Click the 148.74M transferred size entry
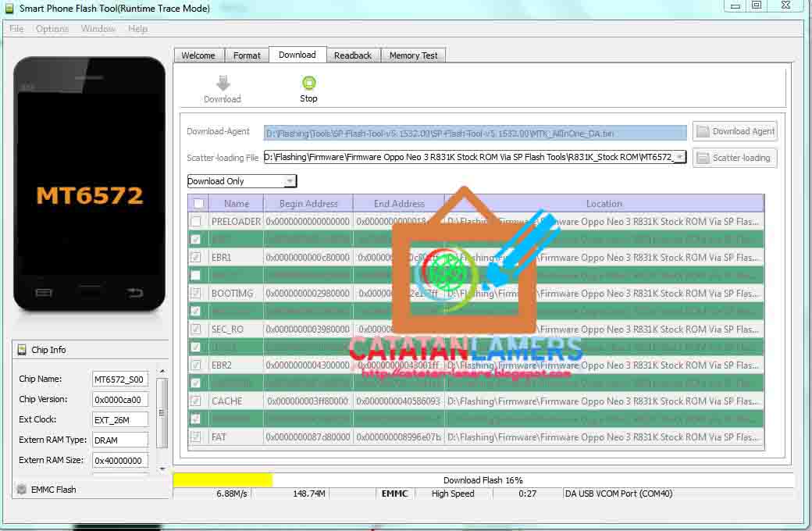Screen dimensions: 812x531 308,494
